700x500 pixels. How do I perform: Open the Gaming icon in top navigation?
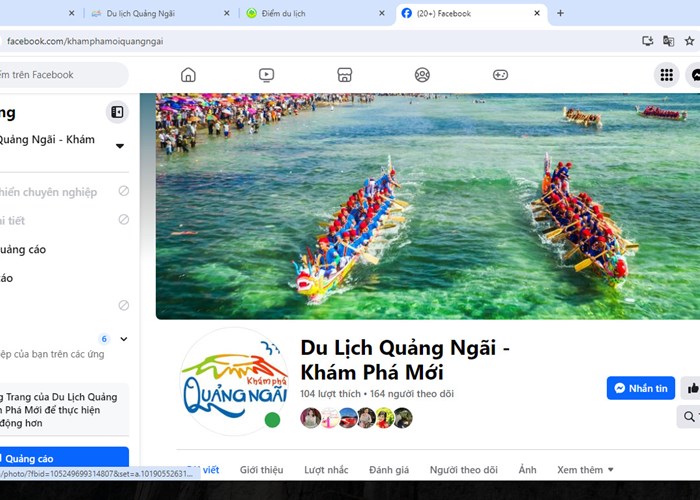click(x=500, y=75)
